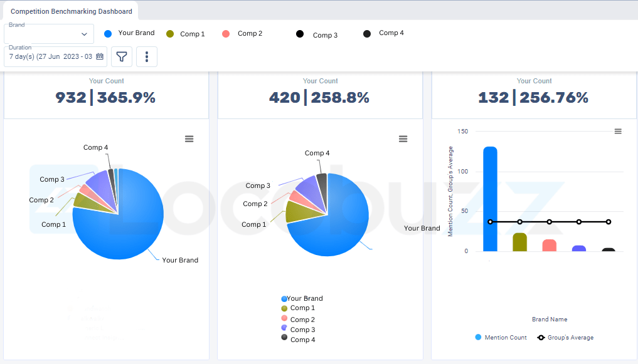The height and width of the screenshot is (364, 638).
Task: Open the Duration date range field
Action: pos(55,56)
